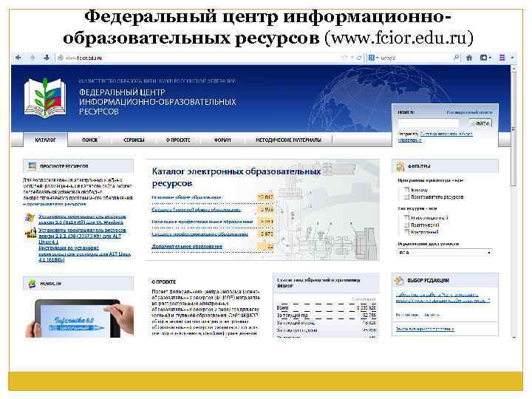The image size is (532, 399).
Task: Open Начальное профессиональное образование link
Action: (202, 222)
